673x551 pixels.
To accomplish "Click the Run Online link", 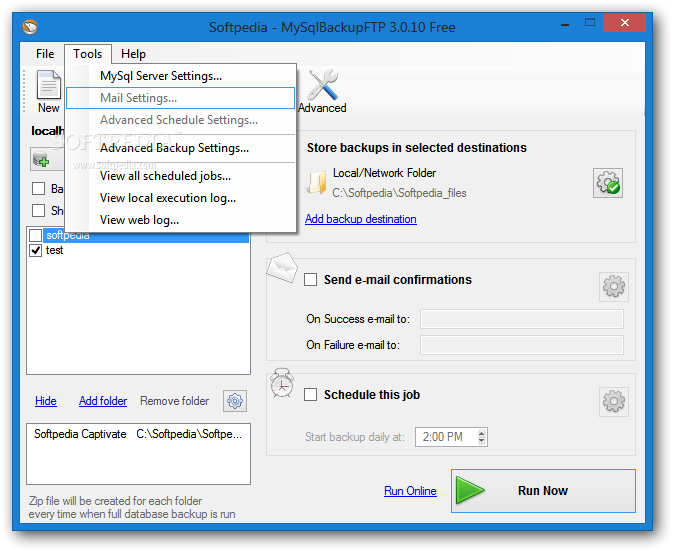I will coord(410,490).
